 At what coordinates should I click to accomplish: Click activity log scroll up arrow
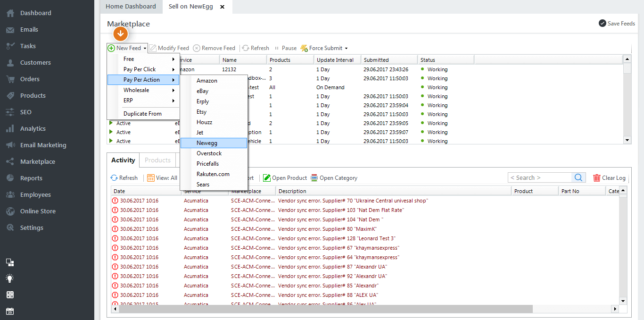tap(623, 191)
